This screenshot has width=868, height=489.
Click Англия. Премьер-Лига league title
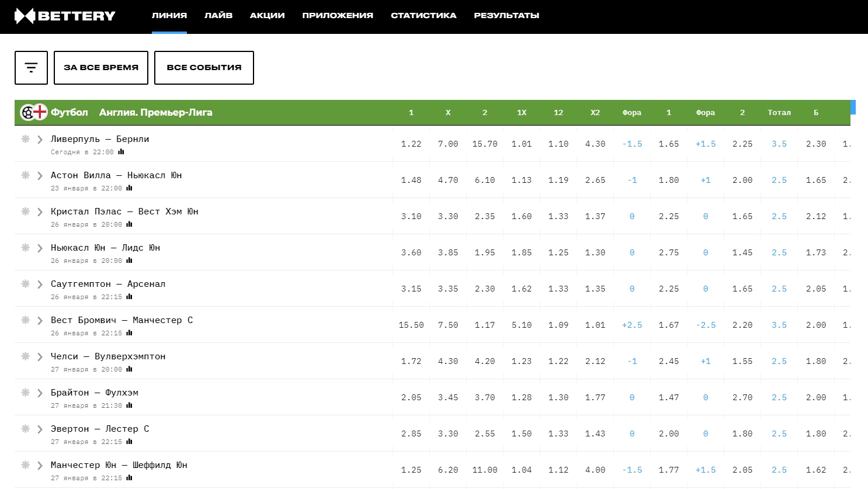156,112
